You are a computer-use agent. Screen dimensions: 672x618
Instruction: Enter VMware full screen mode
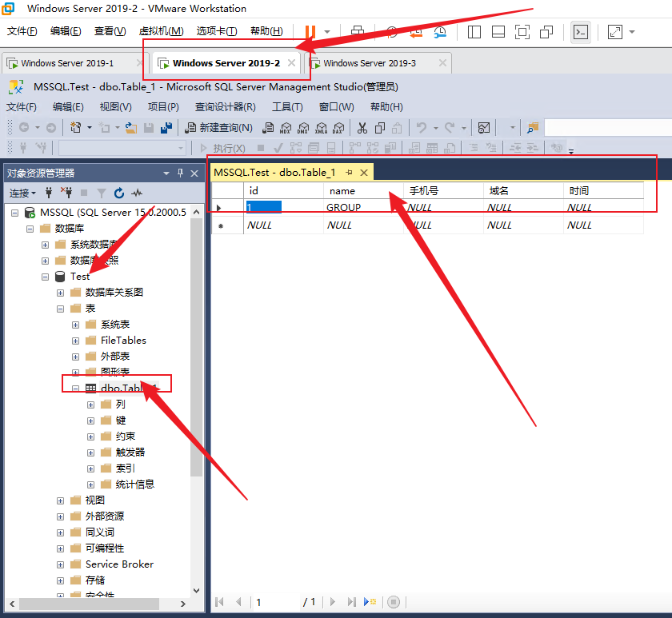tap(522, 32)
